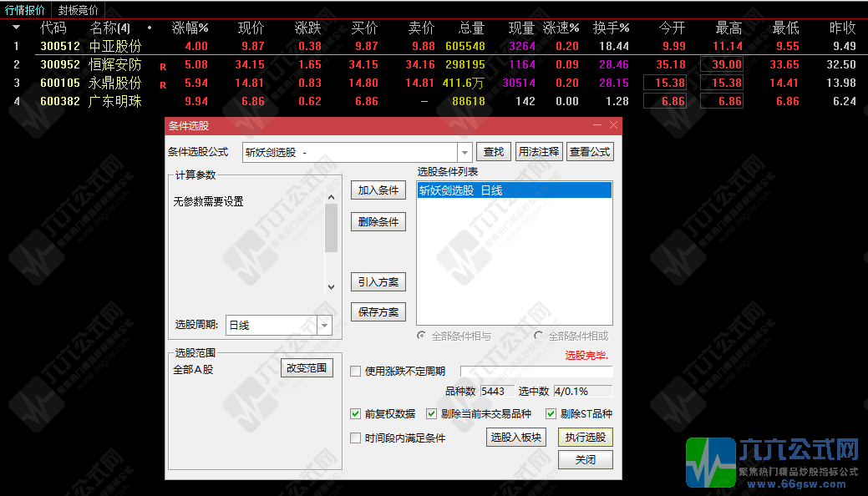
Task: Uncheck the 剔除ST品种 checkbox
Action: pyautogui.click(x=551, y=413)
